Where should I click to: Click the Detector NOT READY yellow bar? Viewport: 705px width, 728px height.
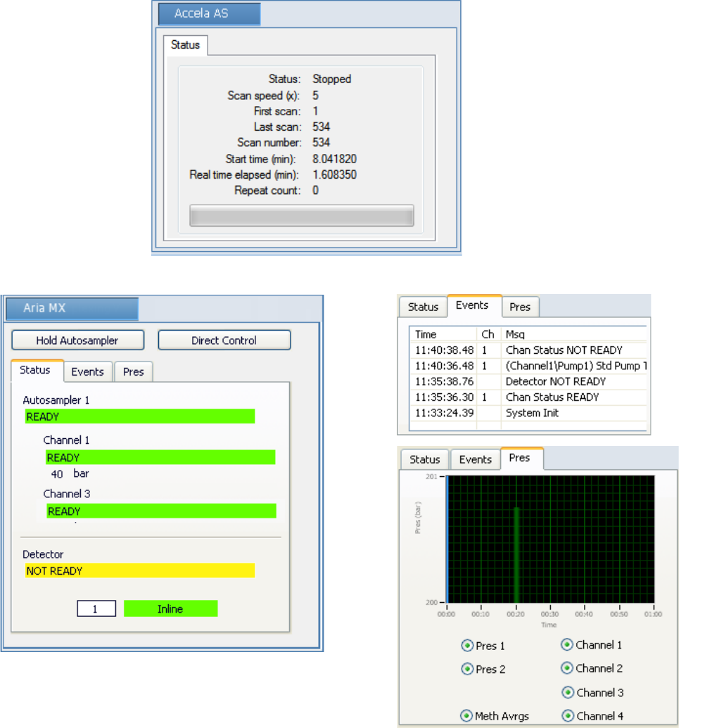pos(140,570)
